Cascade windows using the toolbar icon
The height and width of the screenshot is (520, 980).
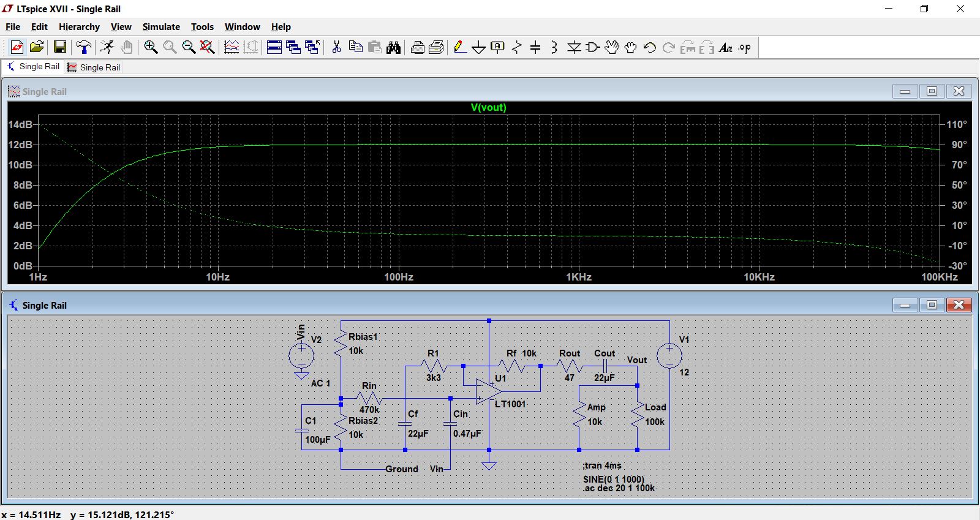click(x=293, y=47)
